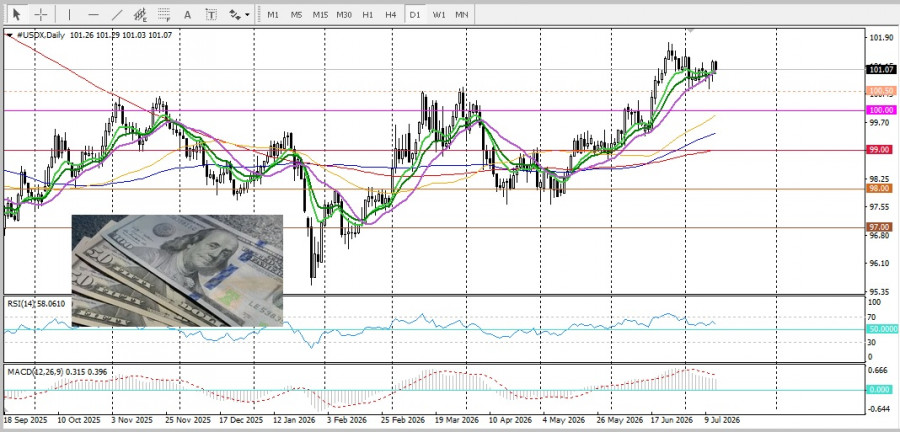
Task: Click the M30 timeframe button
Action: coord(344,14)
